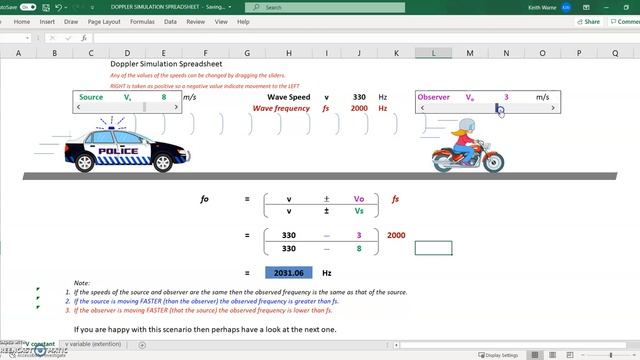Select the wave frequency 2000 cell

359,108
